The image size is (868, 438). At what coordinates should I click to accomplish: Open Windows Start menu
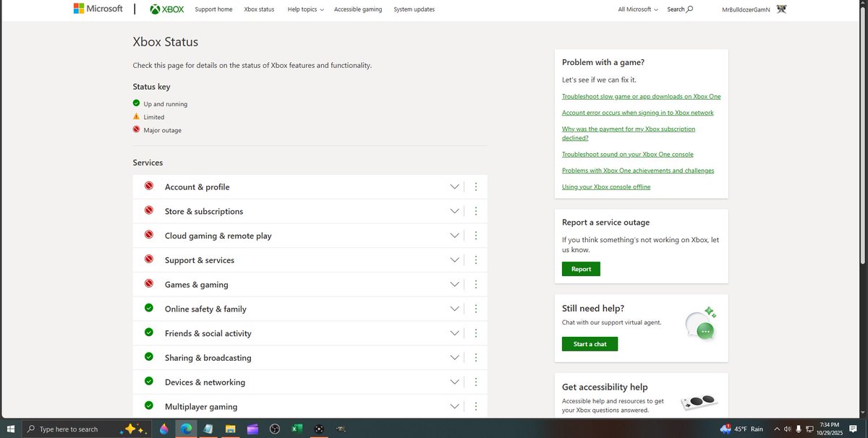[11, 429]
